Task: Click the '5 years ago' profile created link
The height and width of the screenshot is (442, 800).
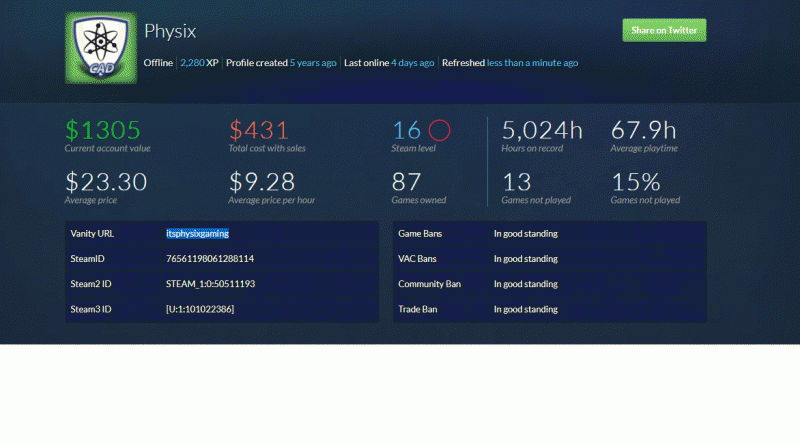Action: [313, 63]
